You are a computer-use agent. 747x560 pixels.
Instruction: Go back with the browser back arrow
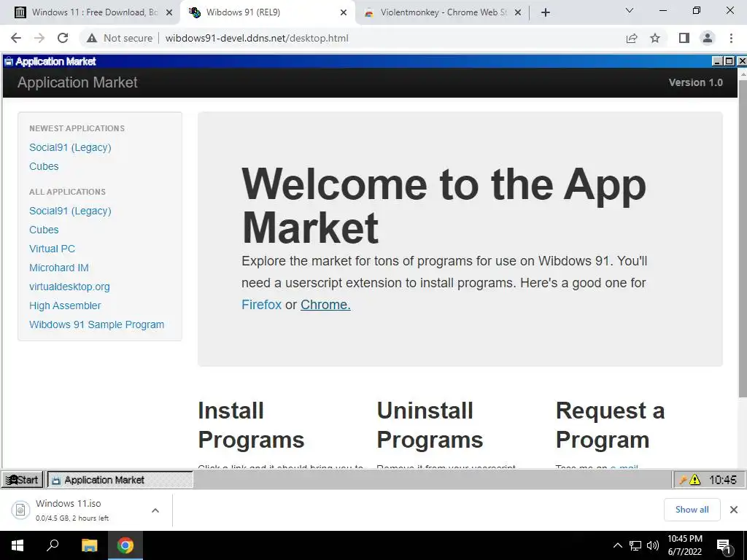click(16, 38)
